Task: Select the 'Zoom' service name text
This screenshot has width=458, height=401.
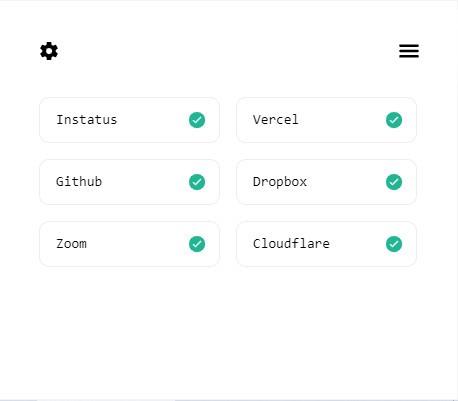Action: coord(71,244)
